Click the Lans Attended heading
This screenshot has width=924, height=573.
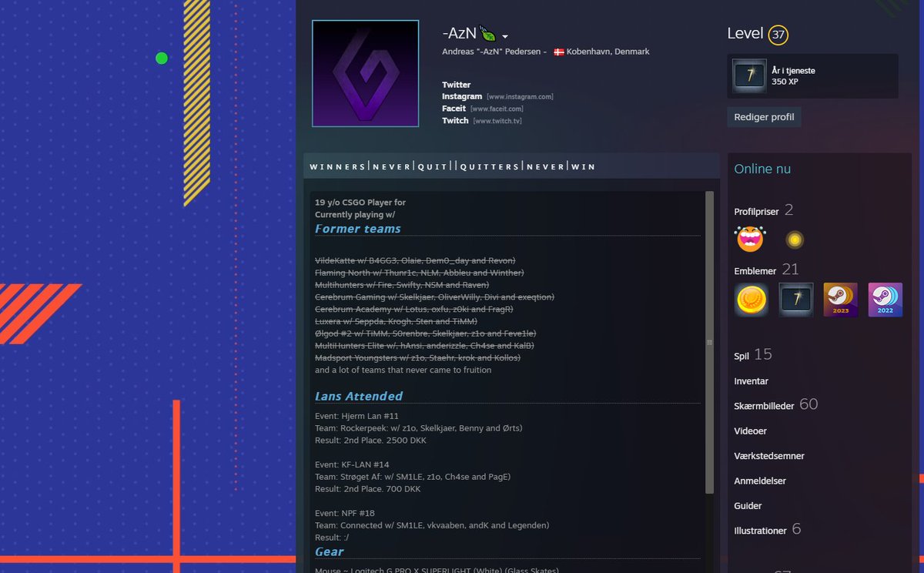pyautogui.click(x=359, y=397)
